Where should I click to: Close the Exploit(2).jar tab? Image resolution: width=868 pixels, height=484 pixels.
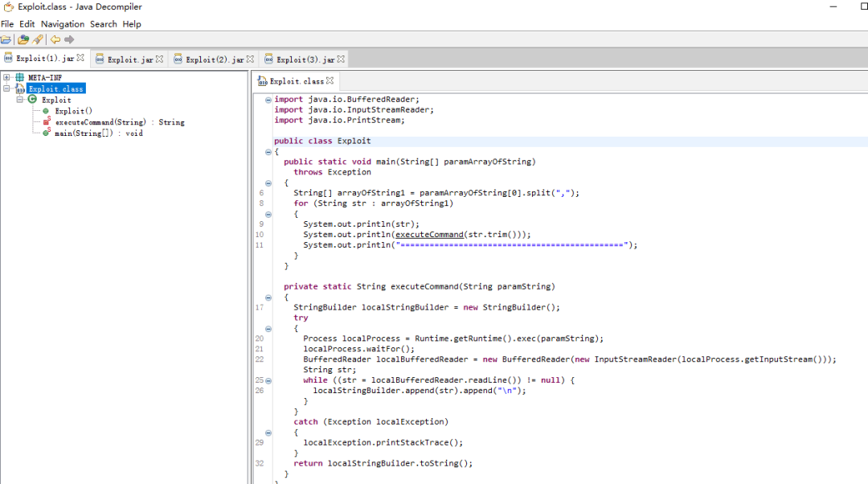point(250,59)
